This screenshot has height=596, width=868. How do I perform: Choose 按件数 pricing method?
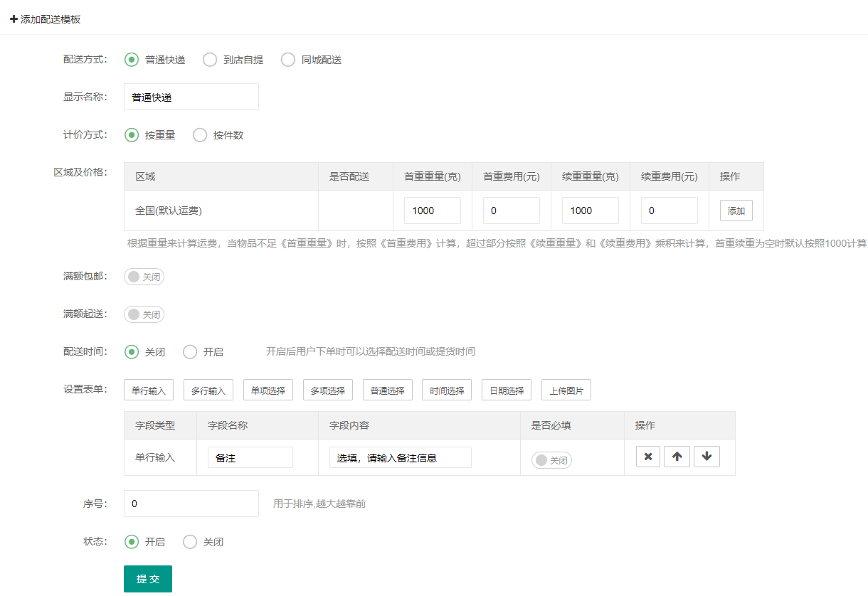200,135
